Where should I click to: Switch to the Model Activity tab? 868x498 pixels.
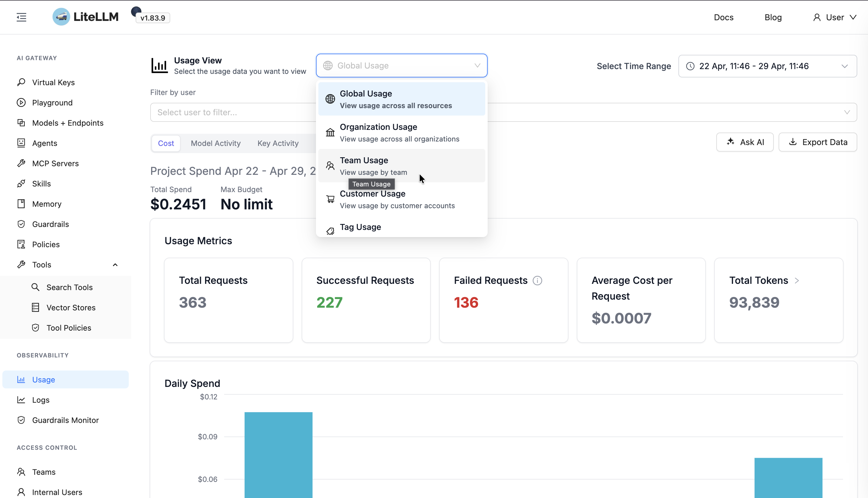(x=216, y=143)
